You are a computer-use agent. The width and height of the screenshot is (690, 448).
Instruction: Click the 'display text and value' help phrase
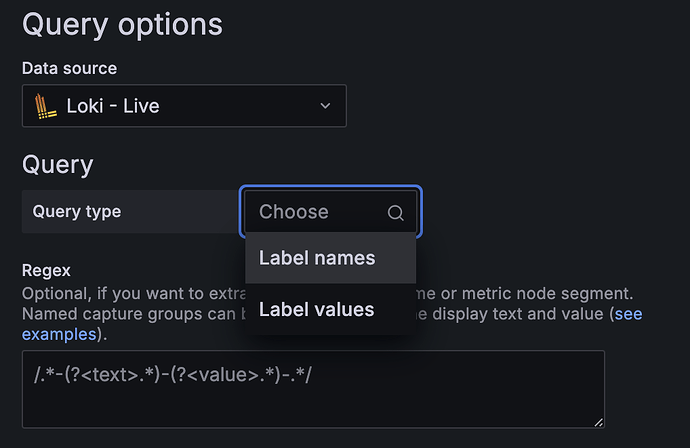520,314
